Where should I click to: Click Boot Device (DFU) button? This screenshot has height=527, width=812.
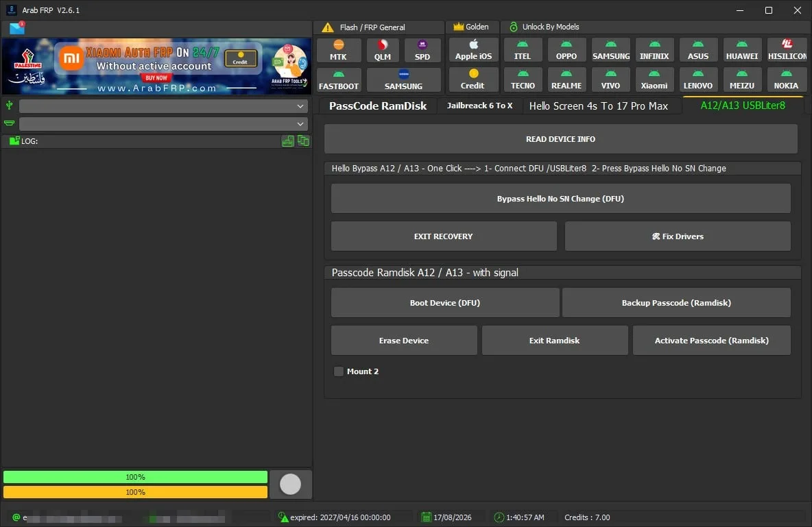click(x=445, y=302)
